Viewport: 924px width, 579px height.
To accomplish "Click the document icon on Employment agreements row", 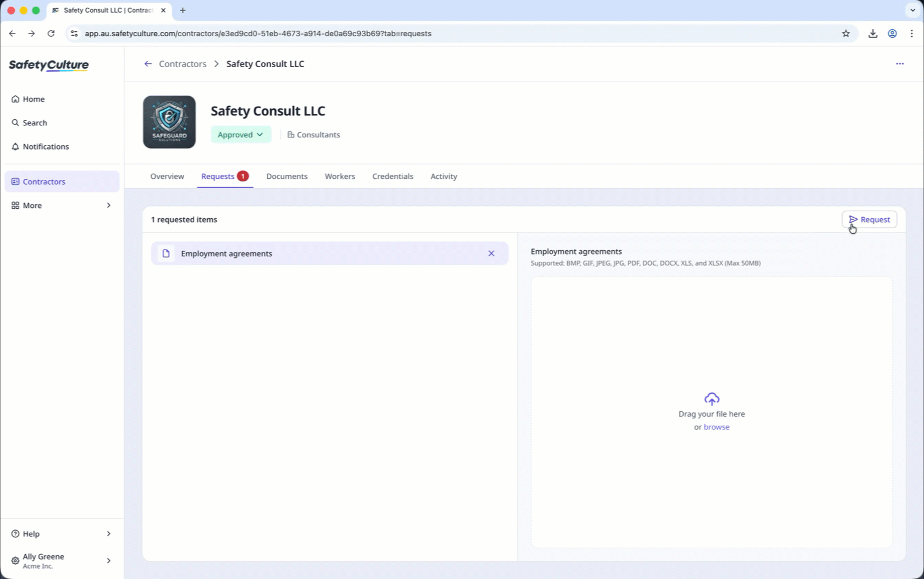I will click(166, 253).
